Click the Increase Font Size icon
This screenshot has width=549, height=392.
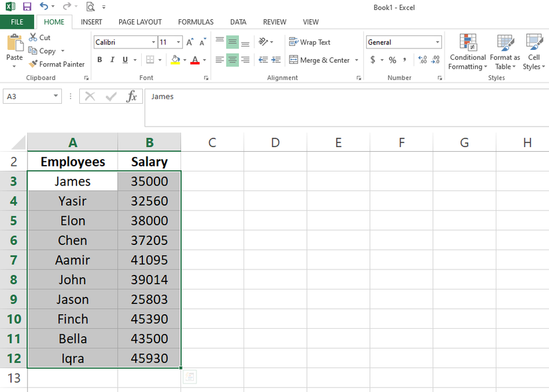(x=190, y=42)
